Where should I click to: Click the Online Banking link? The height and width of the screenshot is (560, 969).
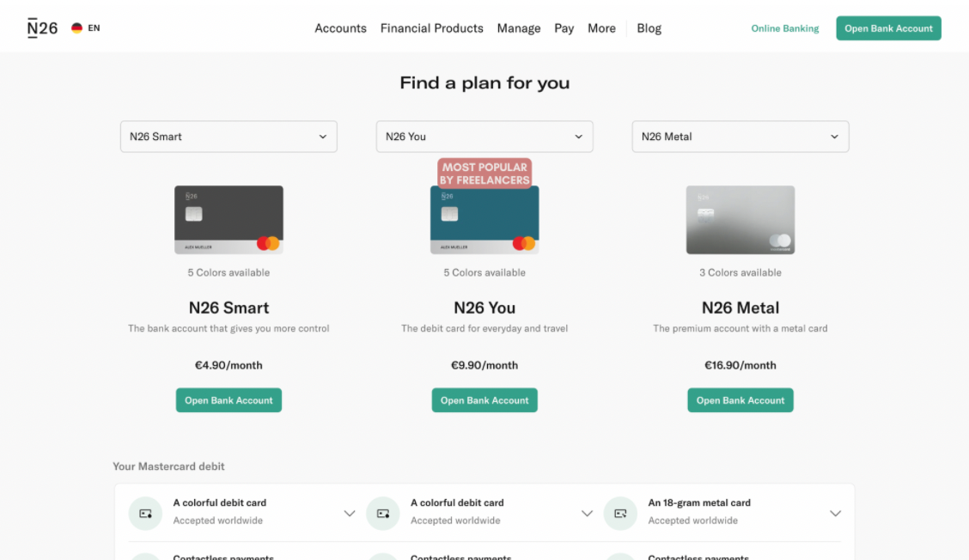pos(785,28)
